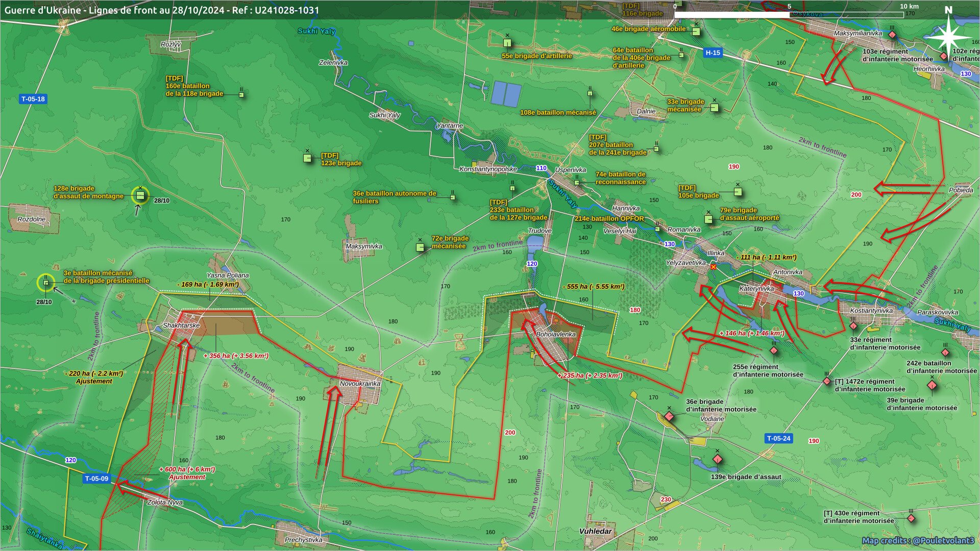Image resolution: width=980 pixels, height=551 pixels.
Task: Click the 3e bataillon mécanisé circled unit marker
Action: click(x=46, y=283)
